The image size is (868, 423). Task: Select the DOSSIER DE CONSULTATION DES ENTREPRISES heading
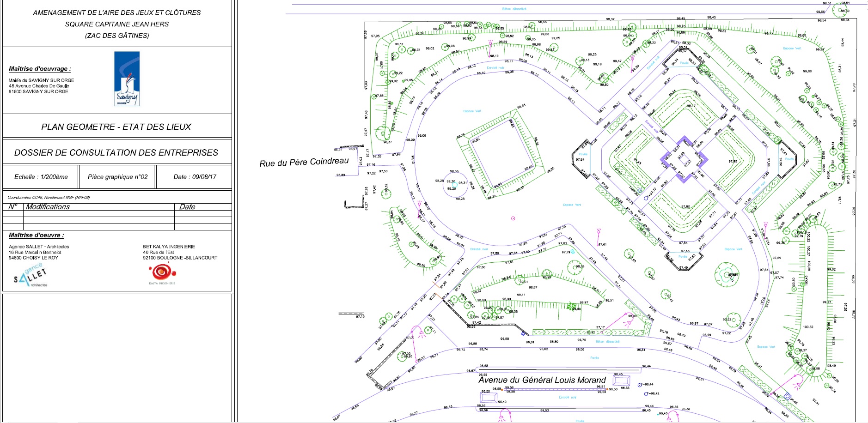tap(116, 153)
